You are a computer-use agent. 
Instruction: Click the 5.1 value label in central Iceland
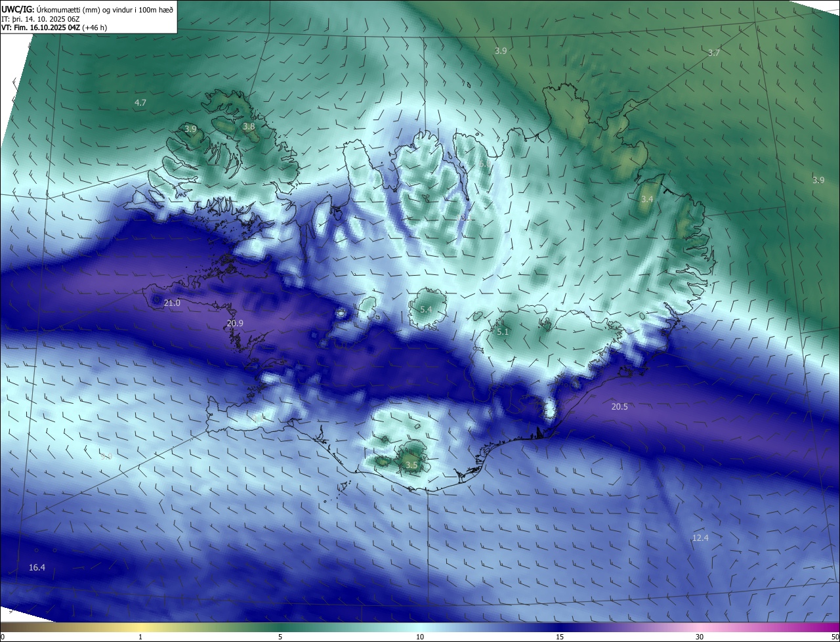coord(503,332)
